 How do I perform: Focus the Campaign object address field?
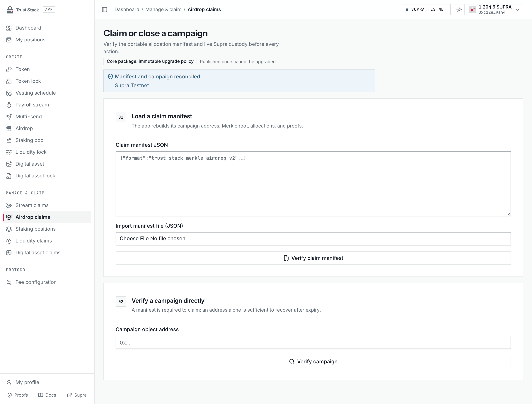pyautogui.click(x=313, y=342)
